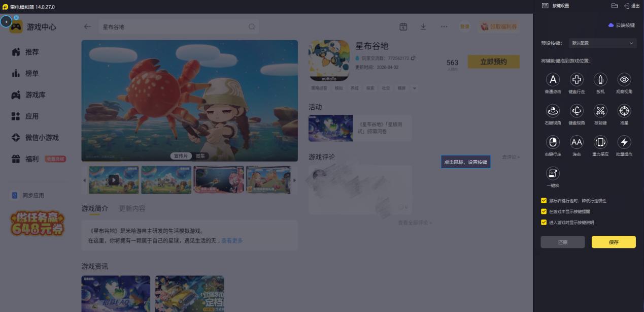Click the 还原 restore button
Image resolution: width=644 pixels, height=312 pixels.
coord(563,242)
